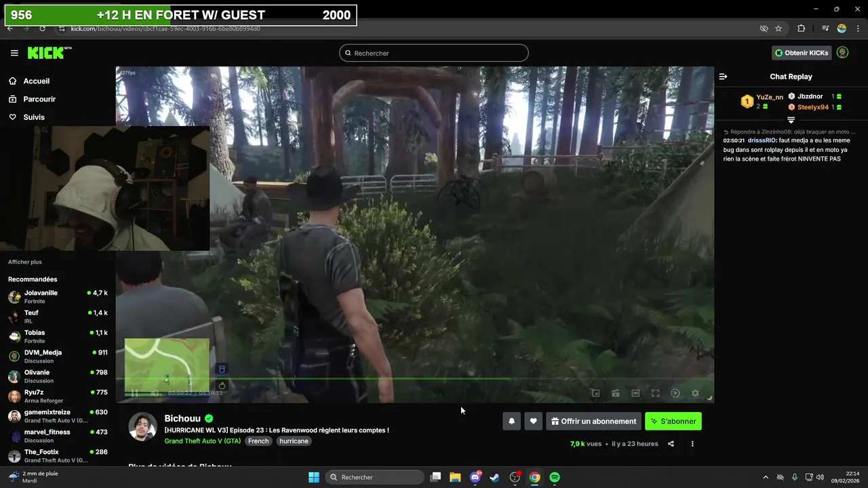This screenshot has height=488, width=868.
Task: Open recommended channel DVM_Medja
Action: coord(58,357)
